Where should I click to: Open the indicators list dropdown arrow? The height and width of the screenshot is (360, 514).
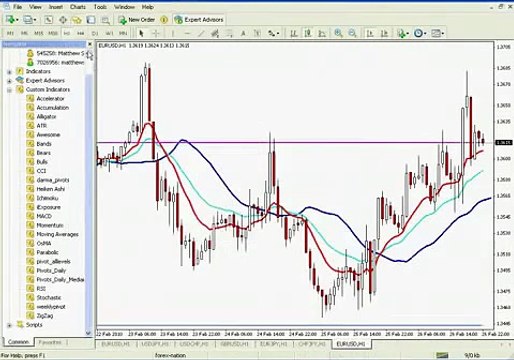408,34
